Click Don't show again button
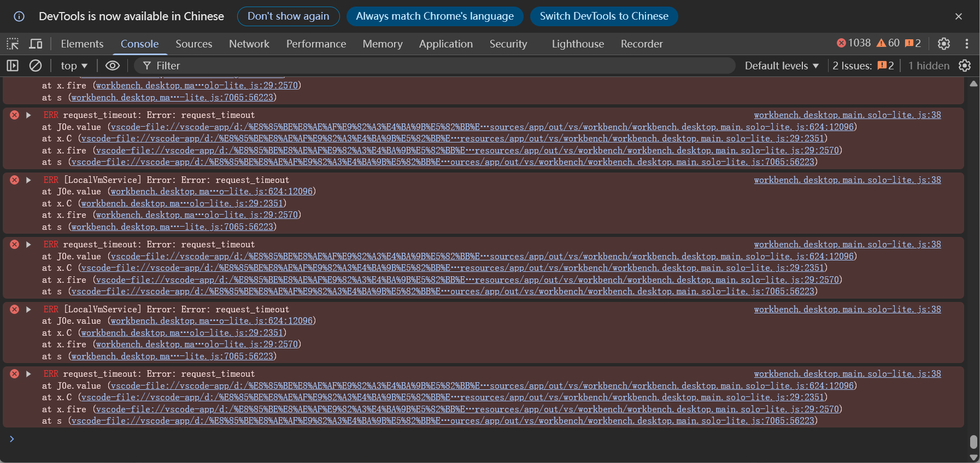This screenshot has height=463, width=980. (x=288, y=16)
